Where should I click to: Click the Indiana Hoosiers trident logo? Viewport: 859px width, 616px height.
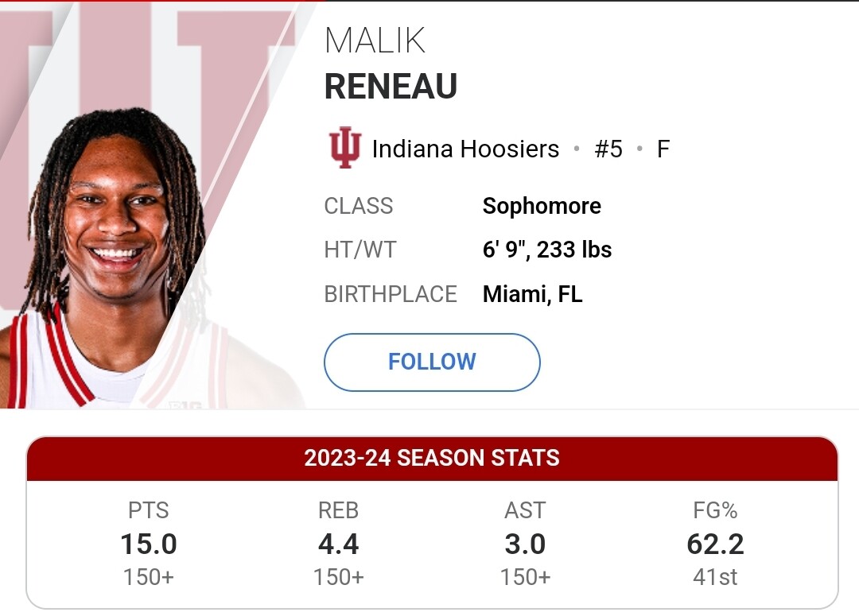tap(344, 148)
